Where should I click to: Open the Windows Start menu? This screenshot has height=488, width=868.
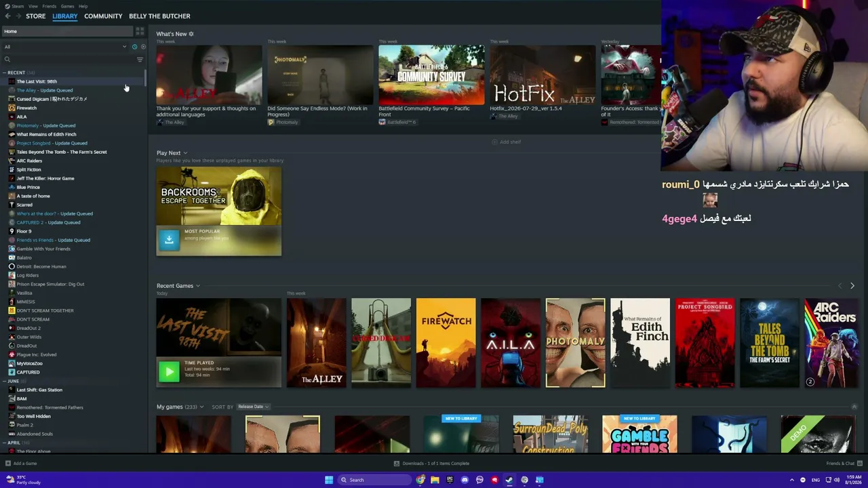[329, 480]
